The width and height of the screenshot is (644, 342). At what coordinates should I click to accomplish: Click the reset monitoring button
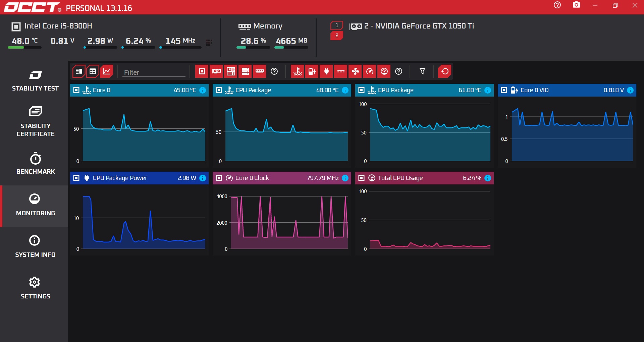pyautogui.click(x=445, y=71)
